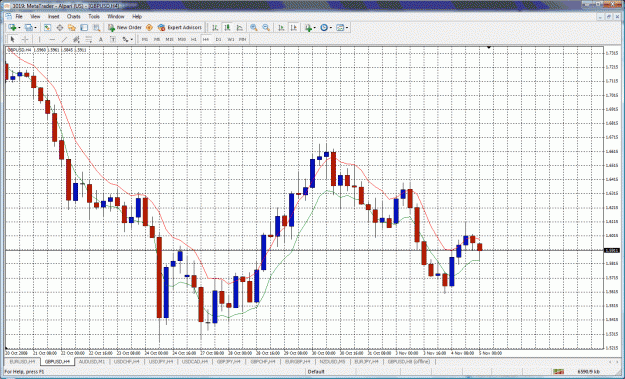
Task: Switch to H1 timeframe
Action: click(194, 39)
